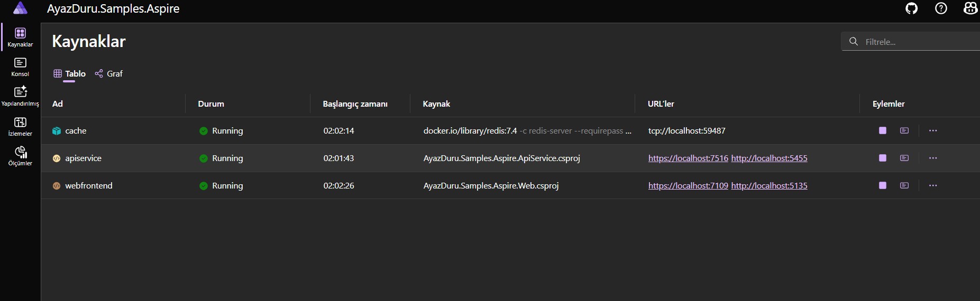Open the Copilot icon in header
Screen dimensions: 980x301
click(x=970, y=8)
